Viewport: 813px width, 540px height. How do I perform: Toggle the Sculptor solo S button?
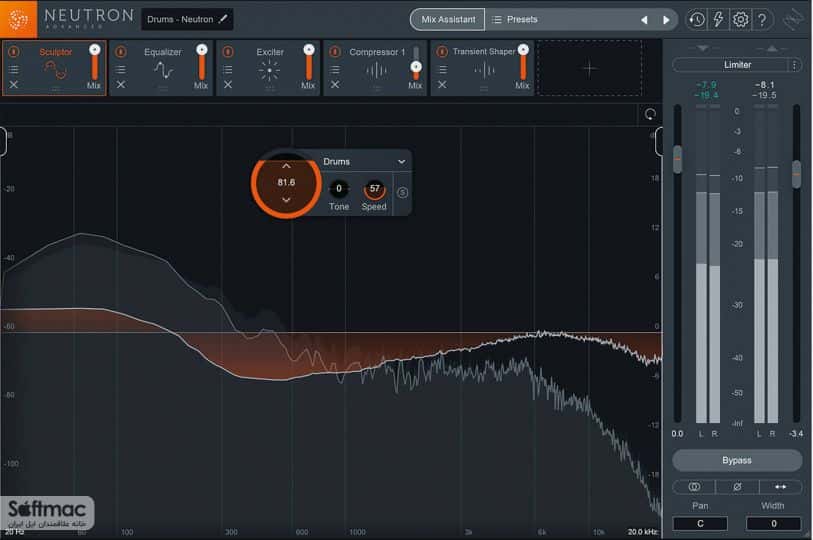(x=402, y=192)
